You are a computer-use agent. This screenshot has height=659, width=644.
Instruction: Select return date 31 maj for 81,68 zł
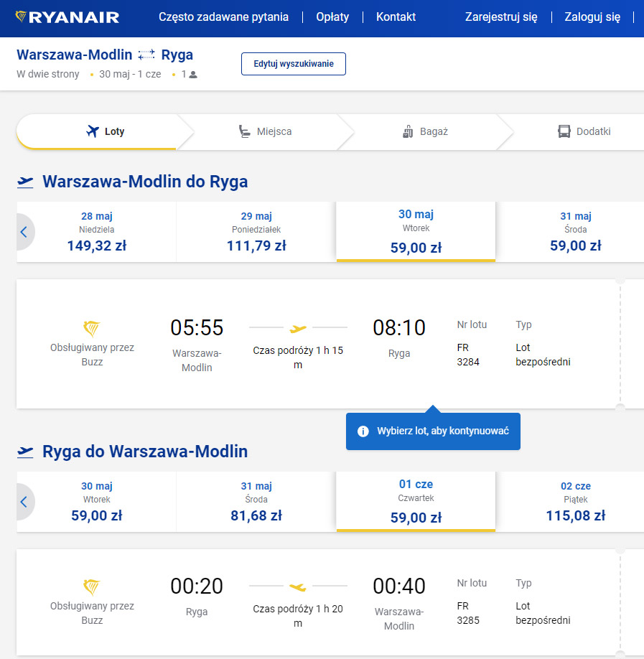pos(256,502)
